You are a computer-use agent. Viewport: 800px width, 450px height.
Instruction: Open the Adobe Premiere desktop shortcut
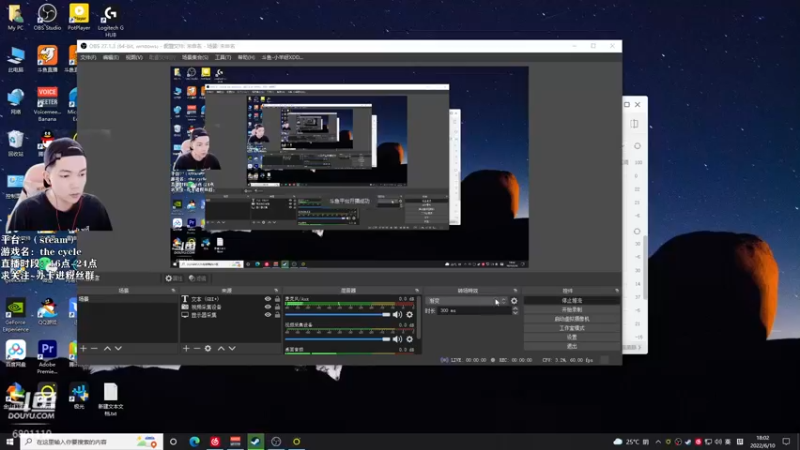click(x=47, y=357)
